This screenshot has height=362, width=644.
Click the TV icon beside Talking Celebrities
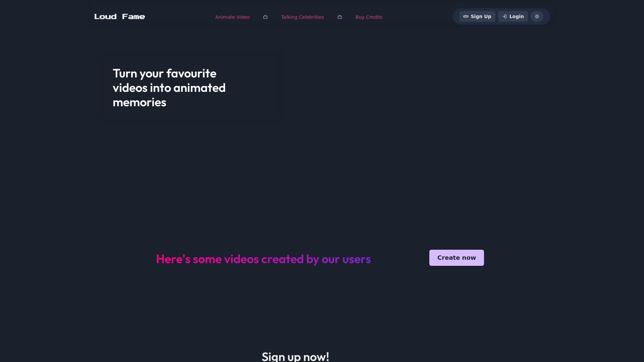click(x=340, y=17)
